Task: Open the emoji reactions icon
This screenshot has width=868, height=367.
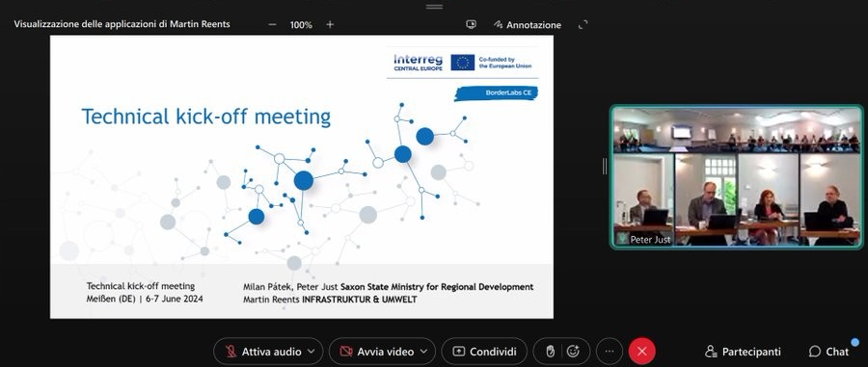Action: 573,352
